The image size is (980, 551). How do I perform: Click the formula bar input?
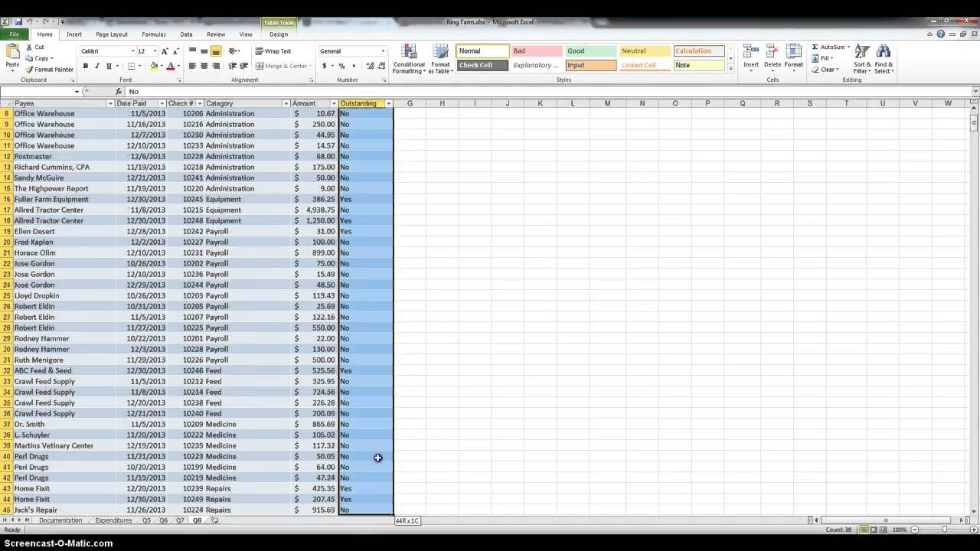click(547, 91)
